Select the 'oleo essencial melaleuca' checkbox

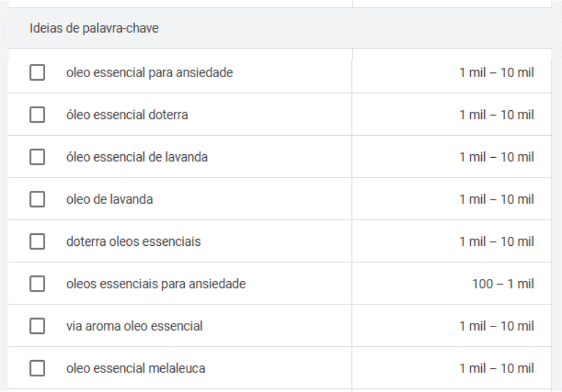click(x=37, y=368)
